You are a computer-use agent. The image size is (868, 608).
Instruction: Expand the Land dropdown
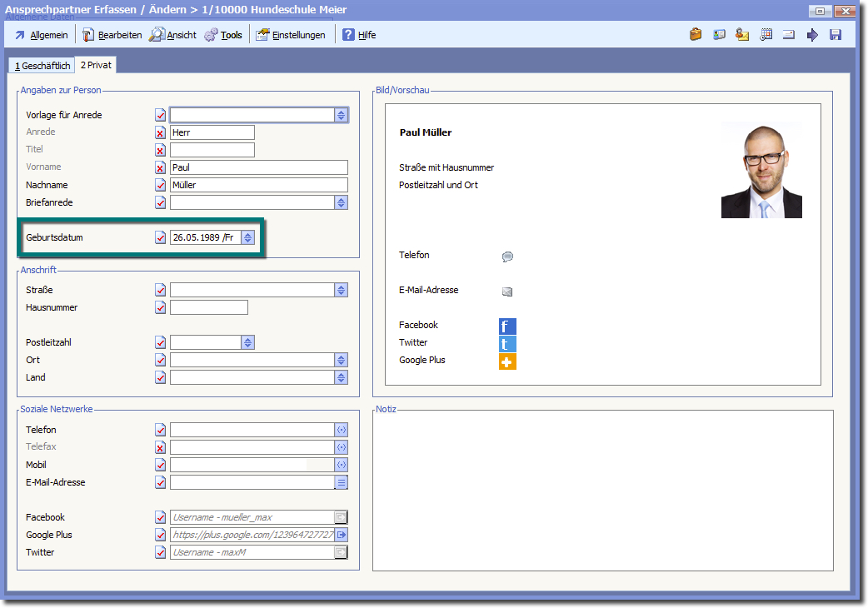tap(341, 377)
